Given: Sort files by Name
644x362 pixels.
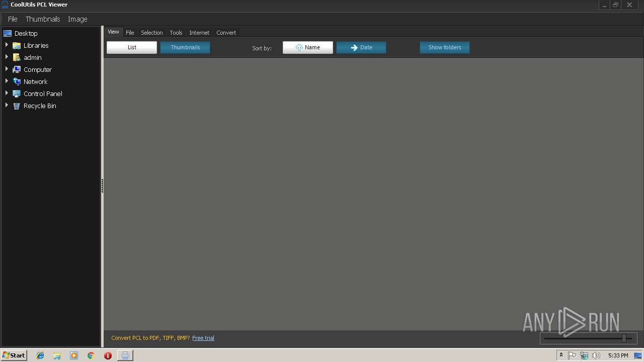Looking at the screenshot, I should coord(308,47).
